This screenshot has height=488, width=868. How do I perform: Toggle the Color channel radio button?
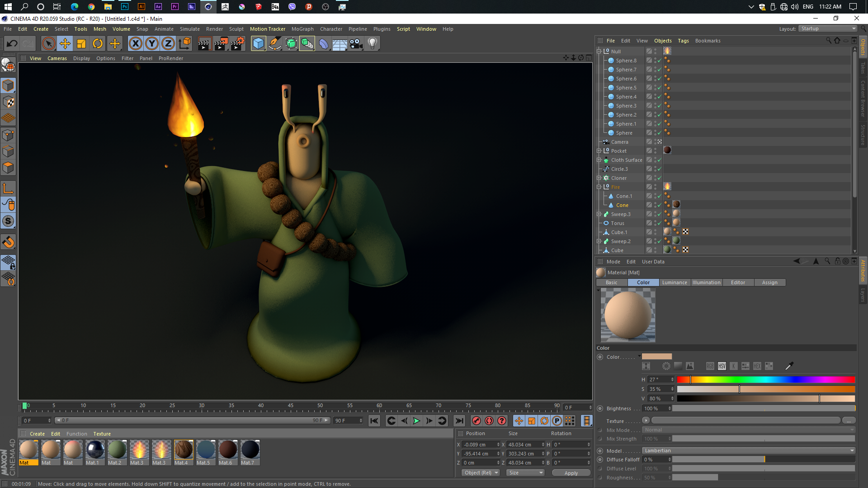pyautogui.click(x=600, y=357)
